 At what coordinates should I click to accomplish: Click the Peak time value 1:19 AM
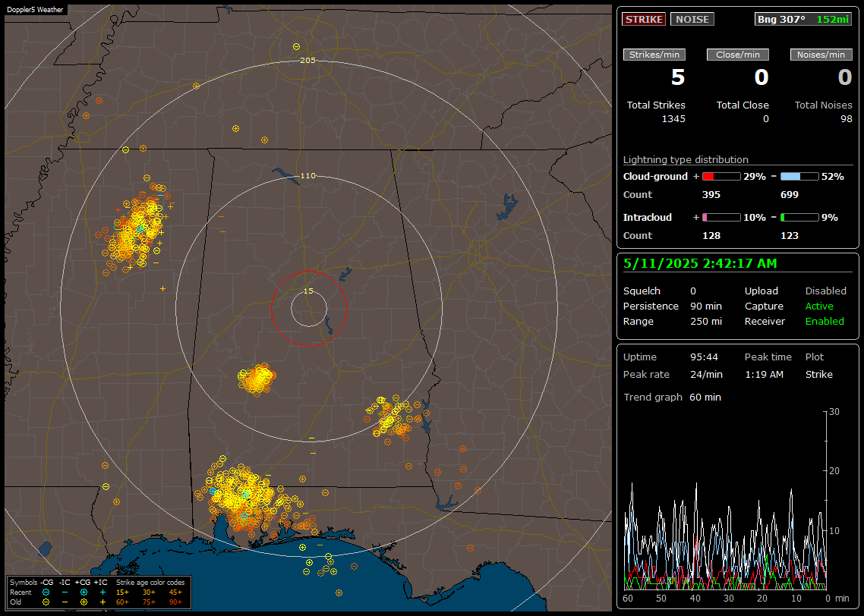[764, 374]
